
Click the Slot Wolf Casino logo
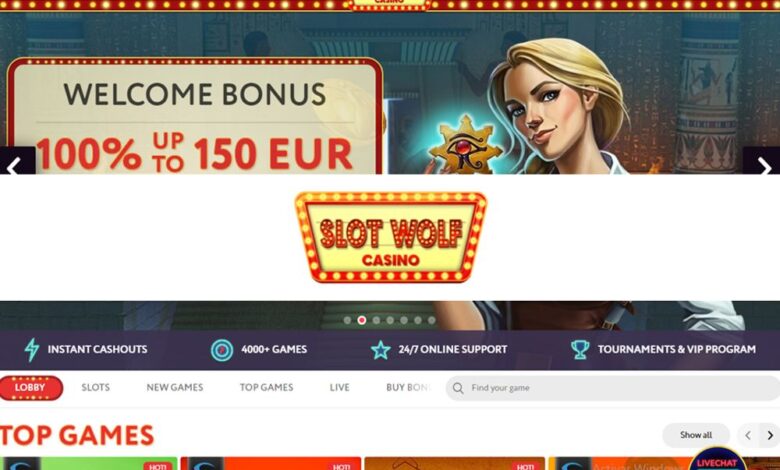coord(391,237)
